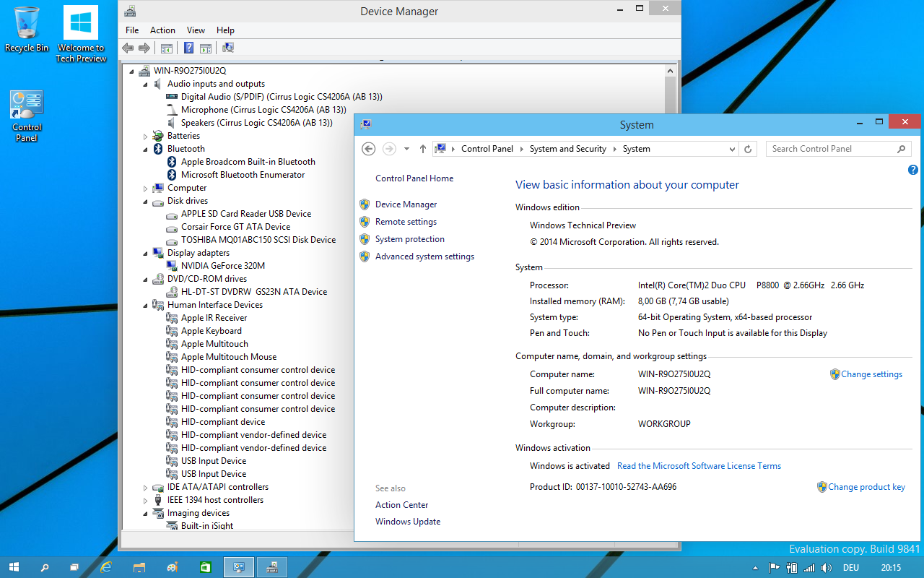Screen dimensions: 924x578
Task: Open Advanced system settings link
Action: point(424,256)
